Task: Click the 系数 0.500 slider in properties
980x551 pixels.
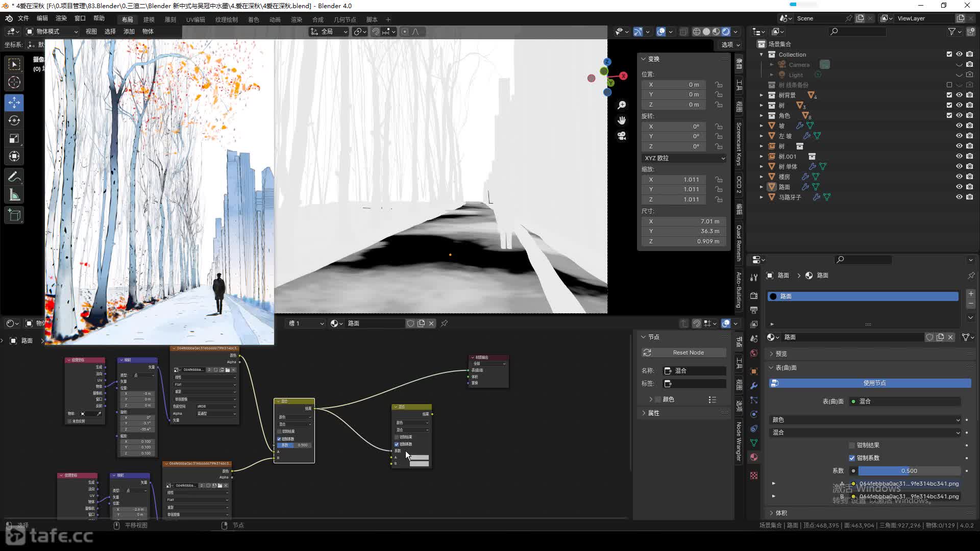Action: (x=910, y=471)
